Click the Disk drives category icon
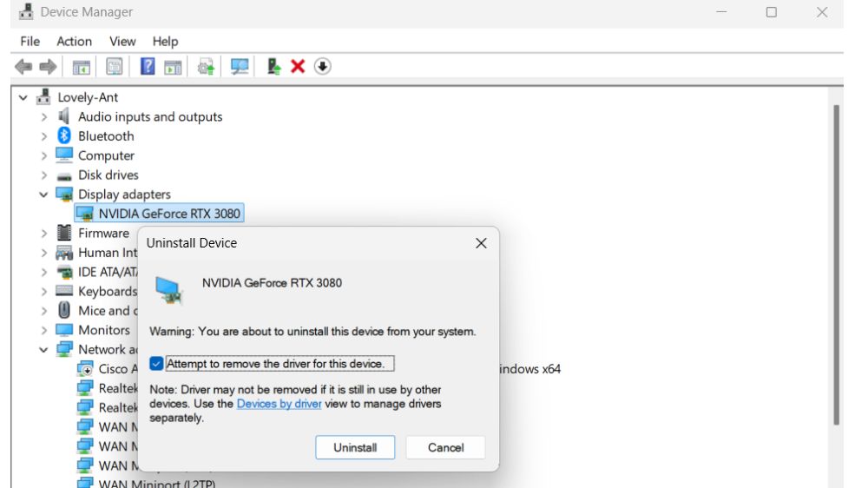This screenshot has width=868, height=488. click(64, 177)
